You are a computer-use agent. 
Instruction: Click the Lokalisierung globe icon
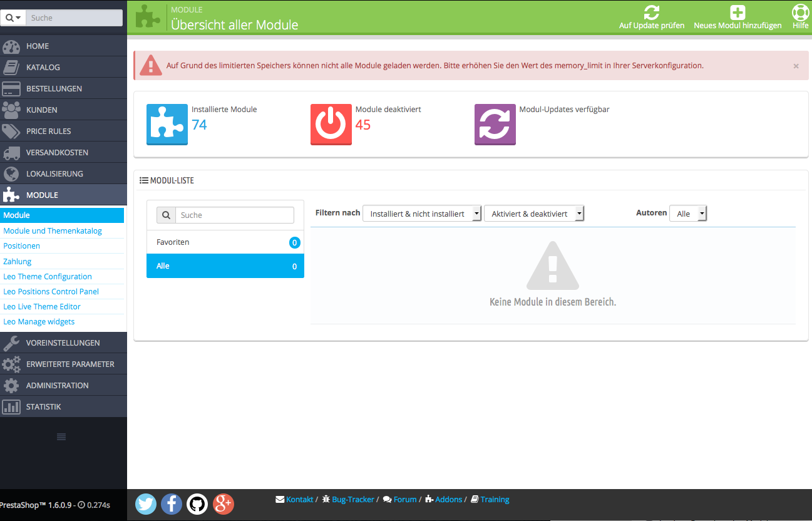pyautogui.click(x=11, y=174)
